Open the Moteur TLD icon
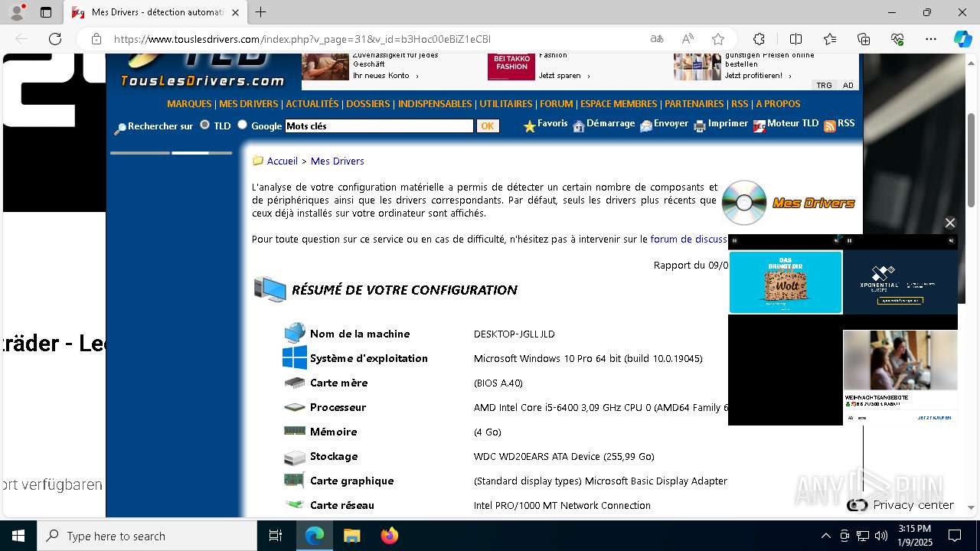Viewport: 980px width, 551px height. pos(759,126)
